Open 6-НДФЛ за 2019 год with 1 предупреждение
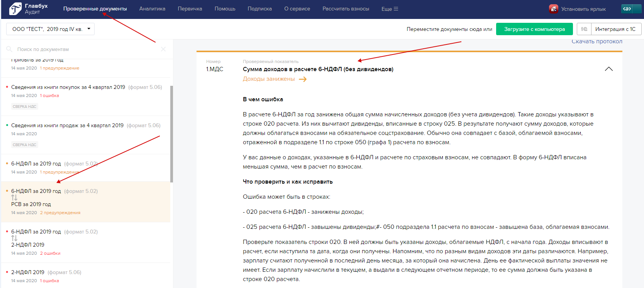Viewport: 644px width, 288px height. (86, 168)
